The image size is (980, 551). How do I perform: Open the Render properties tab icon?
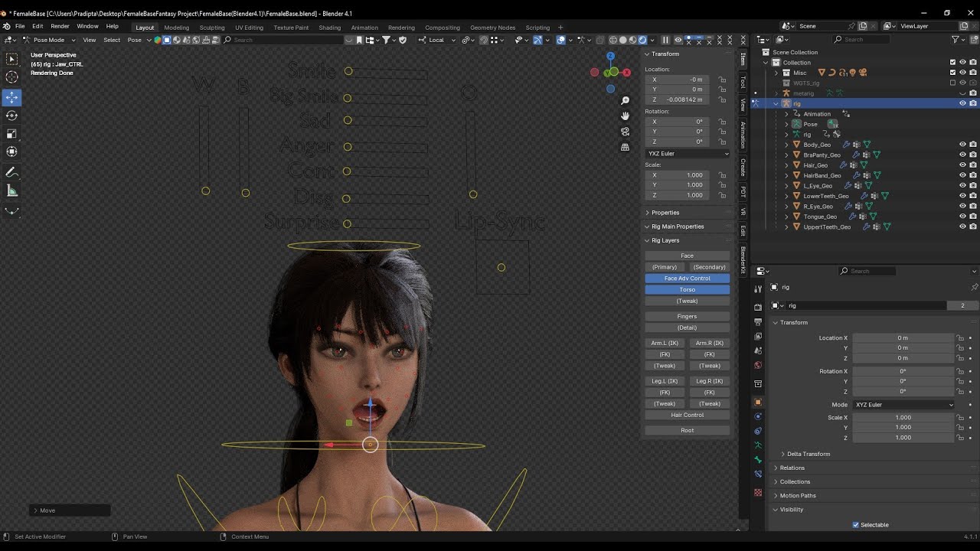click(x=758, y=307)
